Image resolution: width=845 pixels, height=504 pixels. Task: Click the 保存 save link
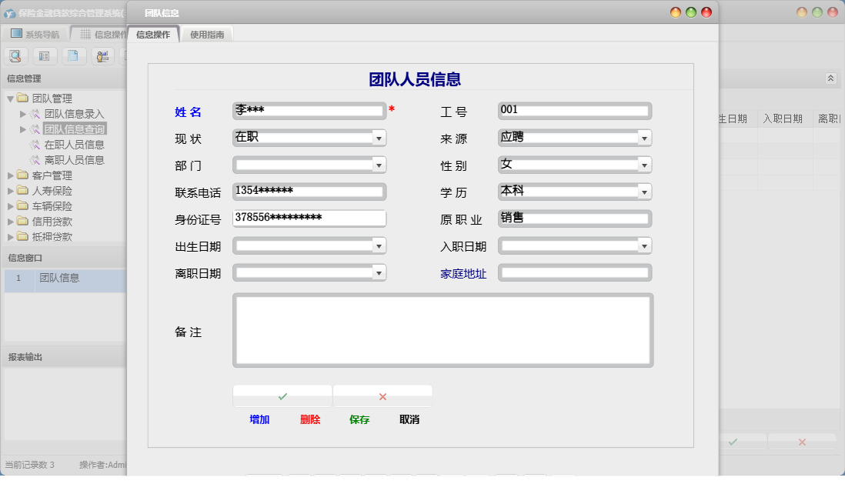(x=359, y=419)
